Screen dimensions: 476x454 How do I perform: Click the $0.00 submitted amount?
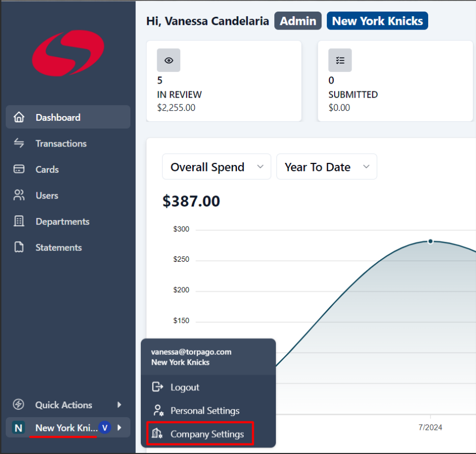[339, 108]
